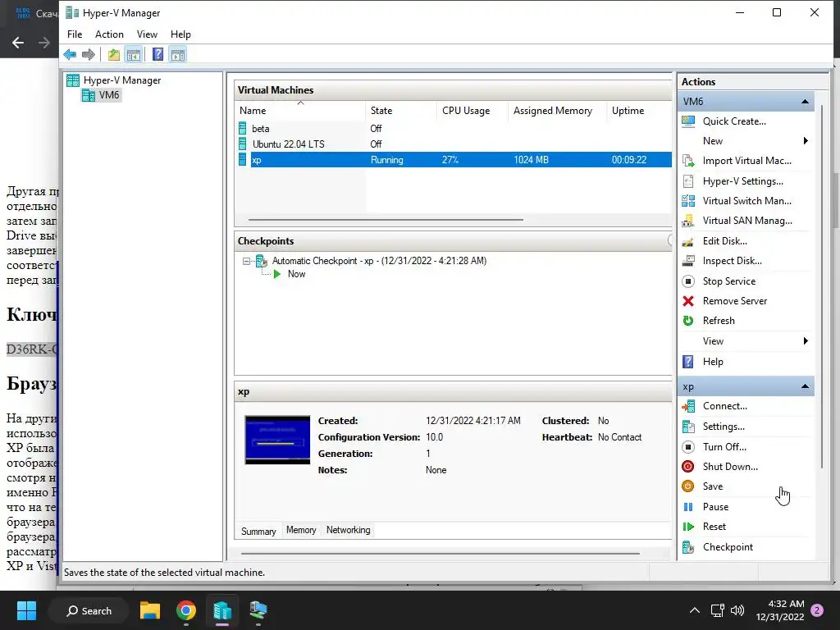Click the Up one level folder icon
Screen dimensions: 840x630
(113, 55)
